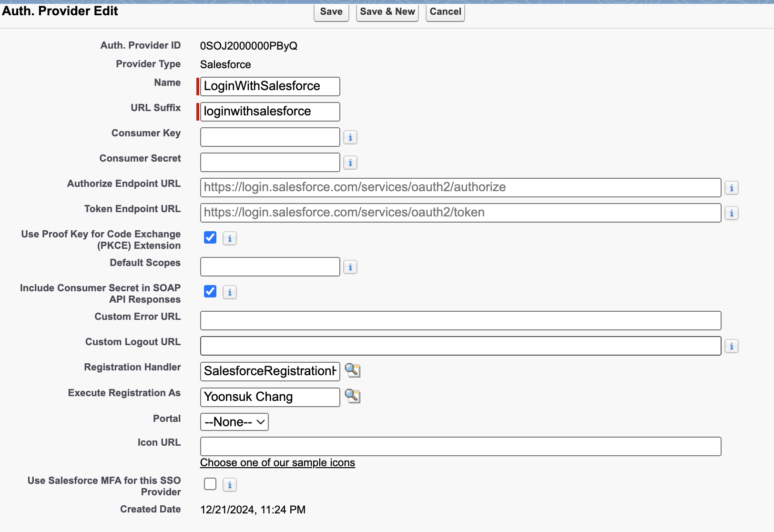Screen dimensions: 774x532
Task: Open info tooltip for Salesforce MFA option
Action: tap(230, 485)
